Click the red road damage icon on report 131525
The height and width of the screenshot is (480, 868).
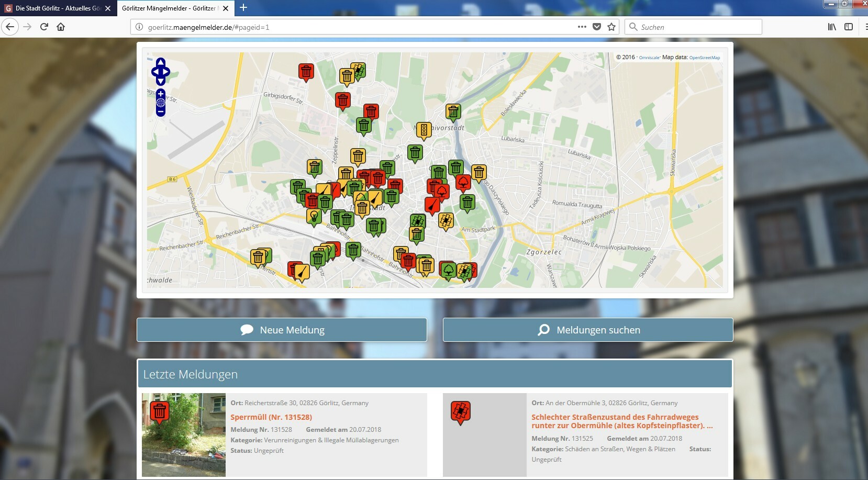click(461, 413)
